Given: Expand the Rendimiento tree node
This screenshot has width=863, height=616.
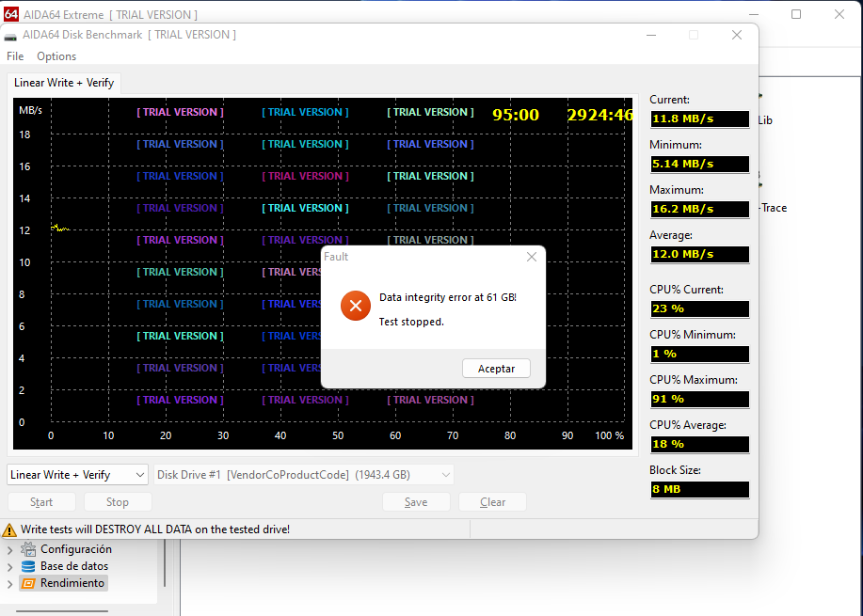Looking at the screenshot, I should click(10, 583).
